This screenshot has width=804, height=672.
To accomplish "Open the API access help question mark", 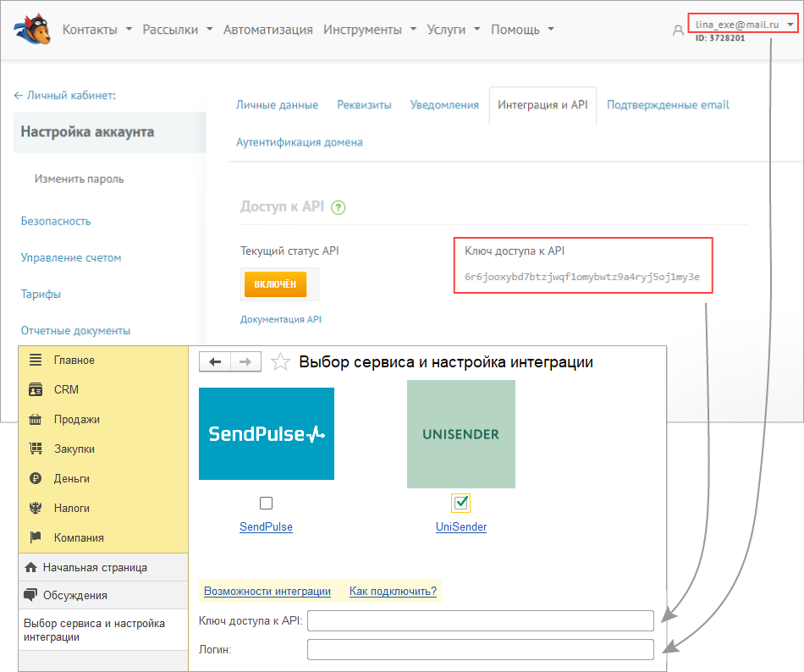I will point(338,207).
